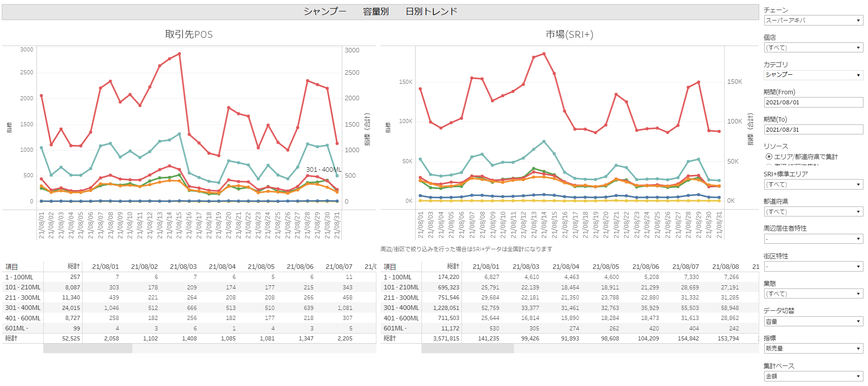The height and width of the screenshot is (386, 868).
Task: Click the 総計 column header in 市場 table
Action: (453, 267)
